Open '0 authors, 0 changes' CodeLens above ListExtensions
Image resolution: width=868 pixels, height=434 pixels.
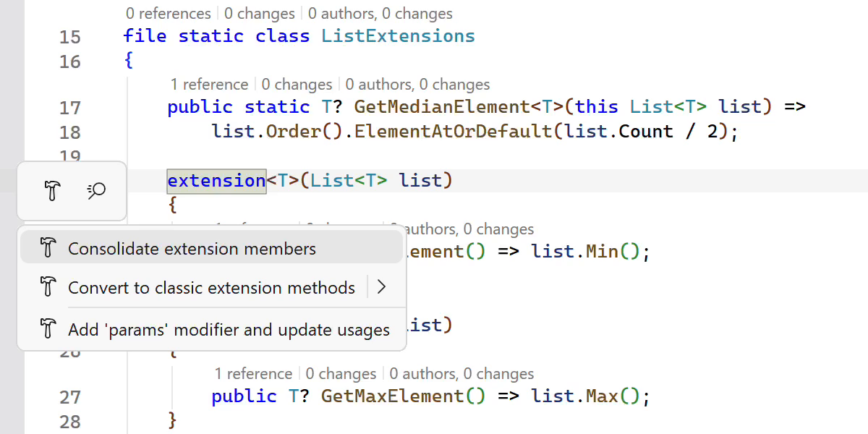(x=380, y=14)
